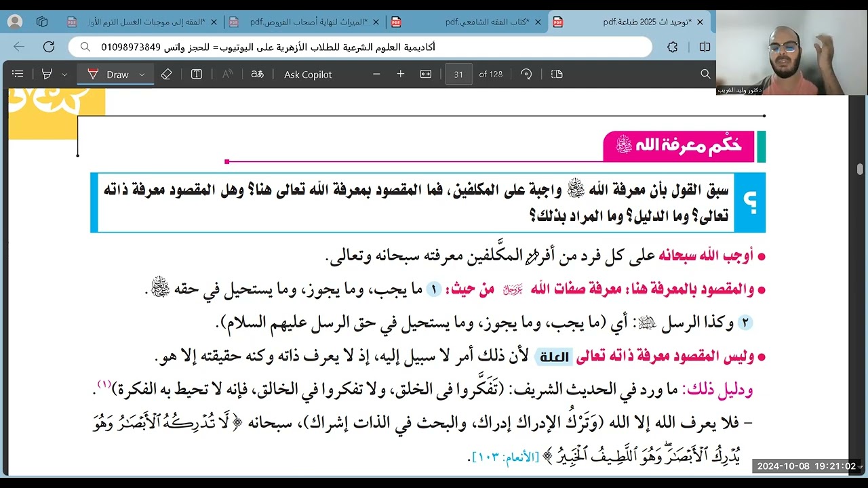Click the blue question mark box

[x=749, y=202]
